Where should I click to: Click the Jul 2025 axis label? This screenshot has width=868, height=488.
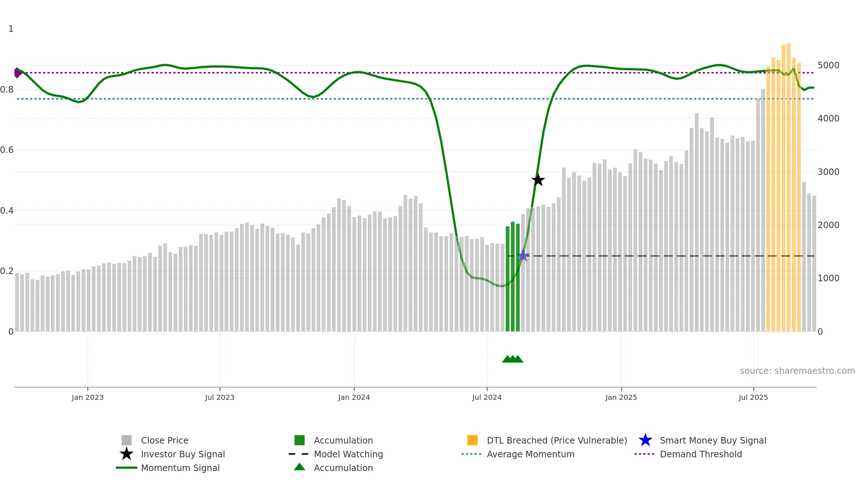tap(753, 398)
